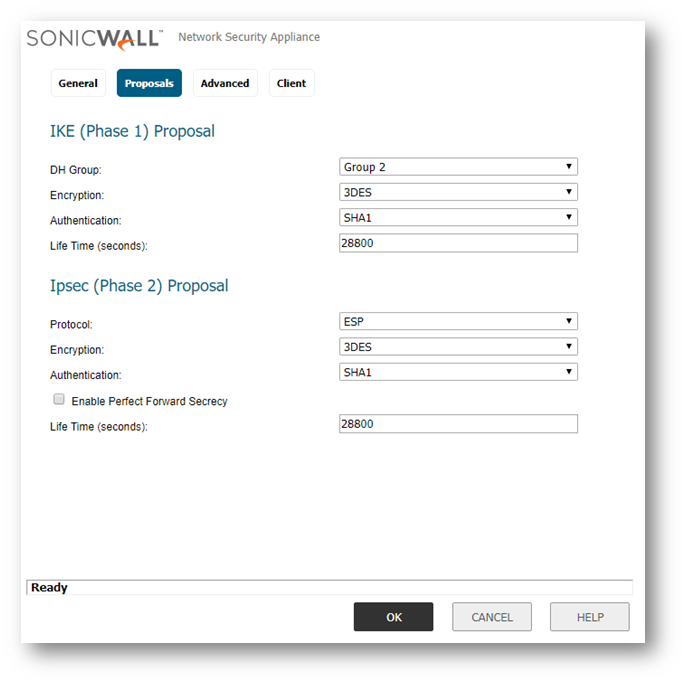The height and width of the screenshot is (685, 687).
Task: Click the CANCEL button
Action: tap(492, 617)
